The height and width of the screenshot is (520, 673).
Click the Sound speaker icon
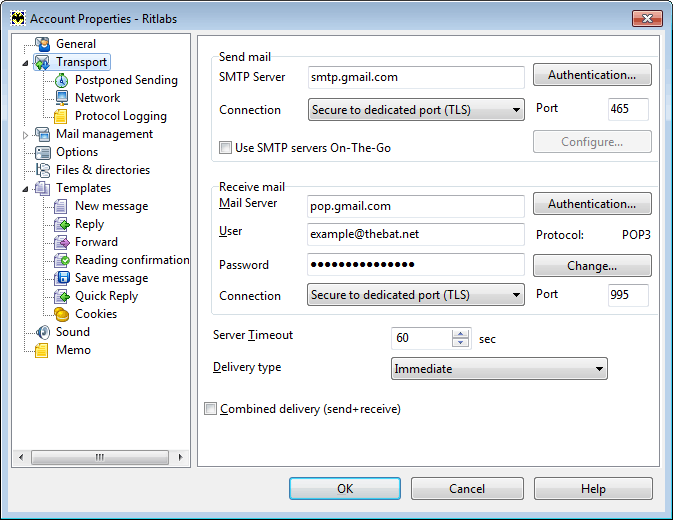[x=42, y=332]
